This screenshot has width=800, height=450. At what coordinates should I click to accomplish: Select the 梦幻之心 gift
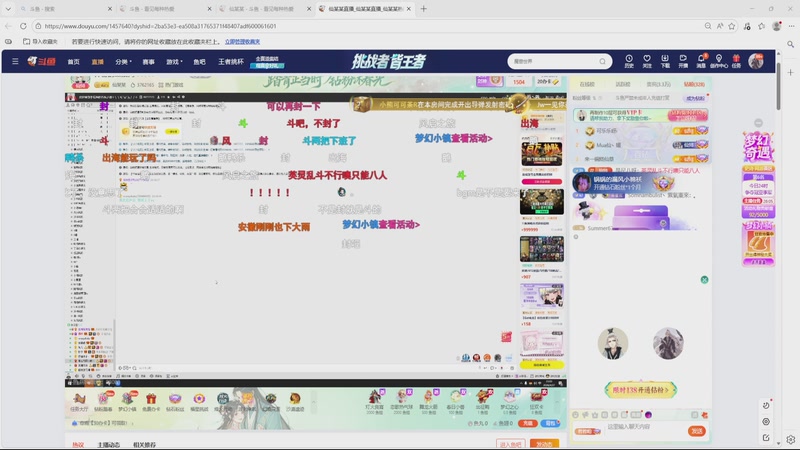[509, 402]
